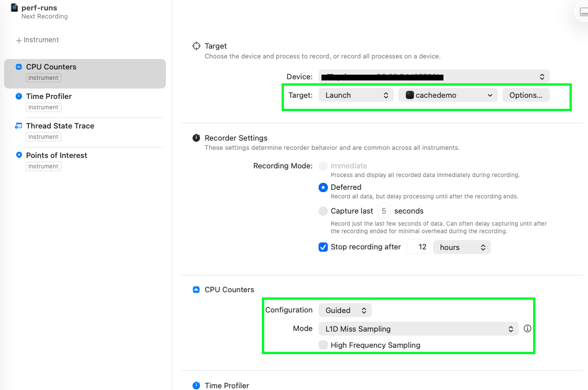The height and width of the screenshot is (390, 588).
Task: Select CPU Counters instrument in sidebar
Action: [85, 73]
